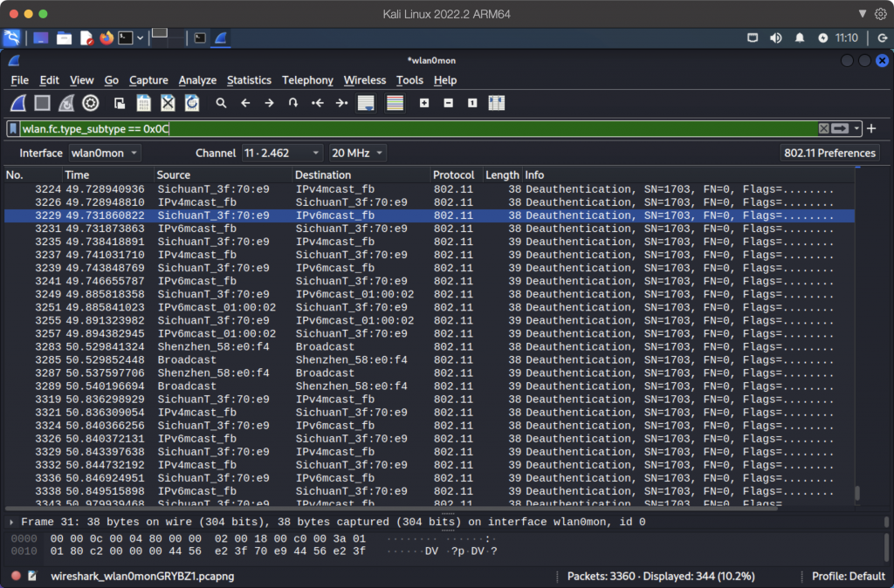Open a capture file from toolbar
Image resolution: width=894 pixels, height=588 pixels.
click(x=119, y=103)
